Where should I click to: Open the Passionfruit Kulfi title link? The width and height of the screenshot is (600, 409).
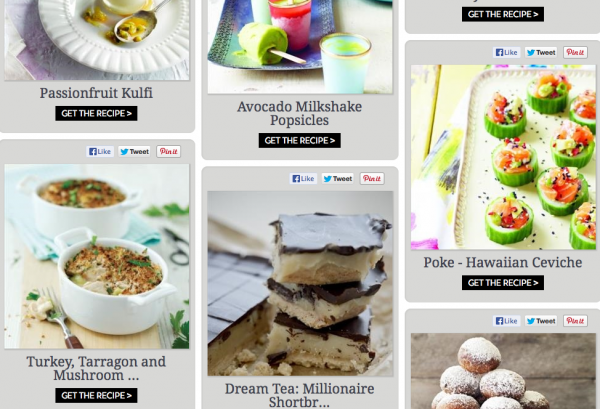coord(96,93)
